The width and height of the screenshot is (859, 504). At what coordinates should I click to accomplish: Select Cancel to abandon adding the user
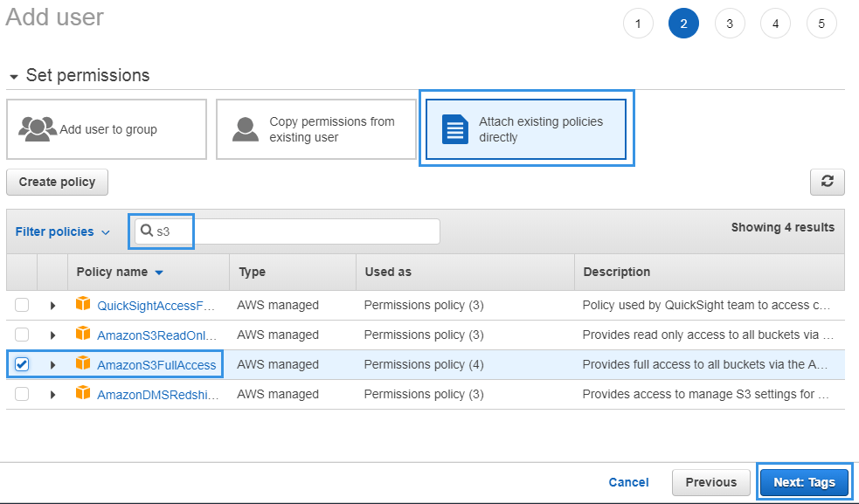coord(628,482)
